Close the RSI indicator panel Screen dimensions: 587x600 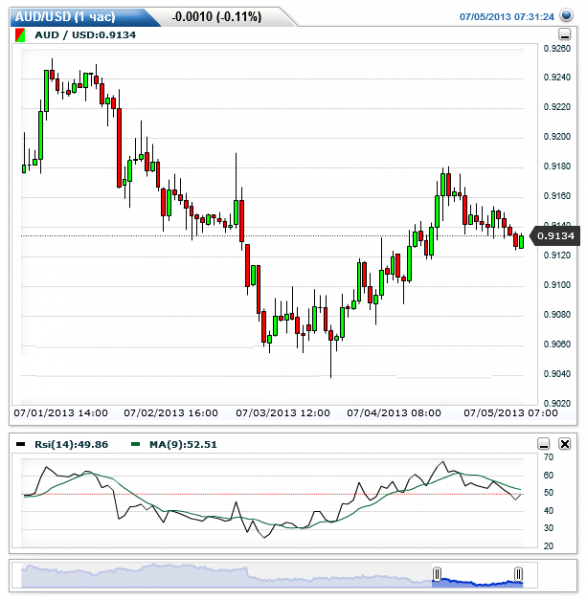pos(565,444)
